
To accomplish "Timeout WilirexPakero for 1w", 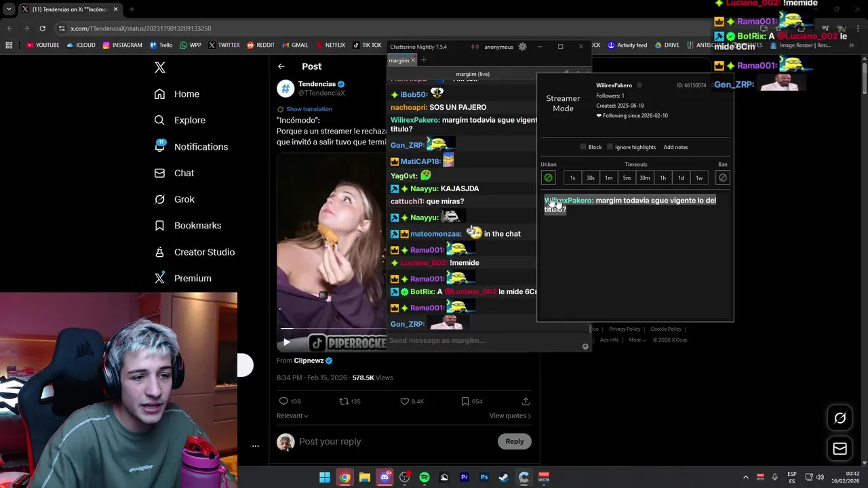I will coord(699,178).
